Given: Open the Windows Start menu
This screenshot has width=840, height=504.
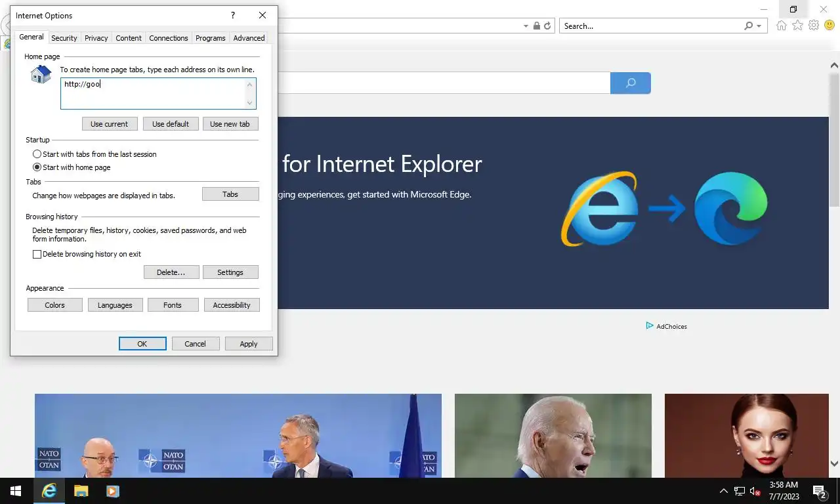Looking at the screenshot, I should pyautogui.click(x=16, y=491).
